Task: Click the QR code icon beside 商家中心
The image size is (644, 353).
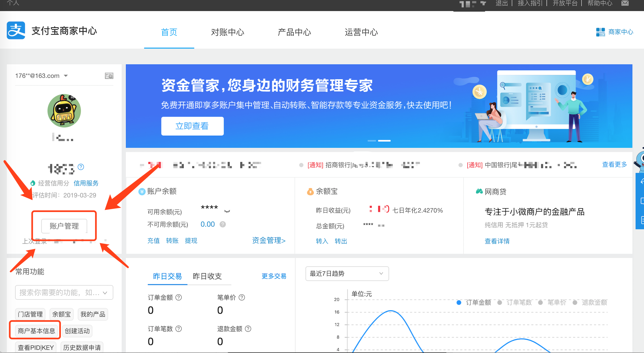Action: tap(600, 32)
